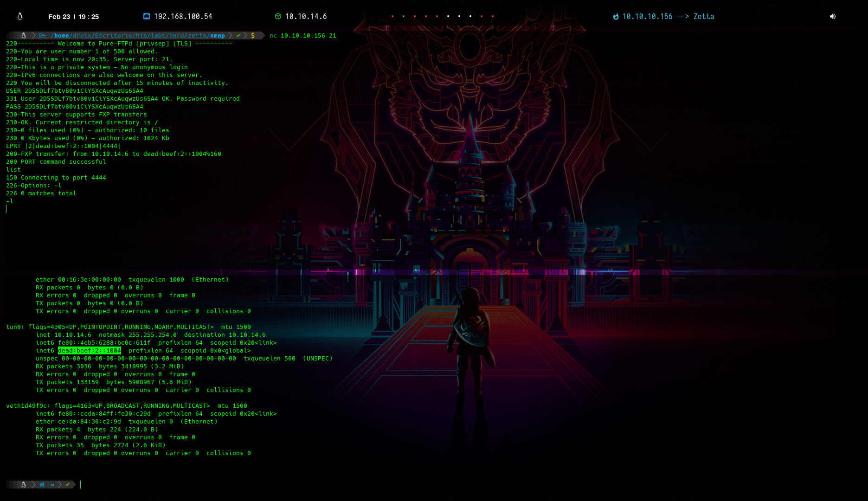The image size is (868, 501).
Task: Switch to the first white workspace dot
Action: point(448,16)
